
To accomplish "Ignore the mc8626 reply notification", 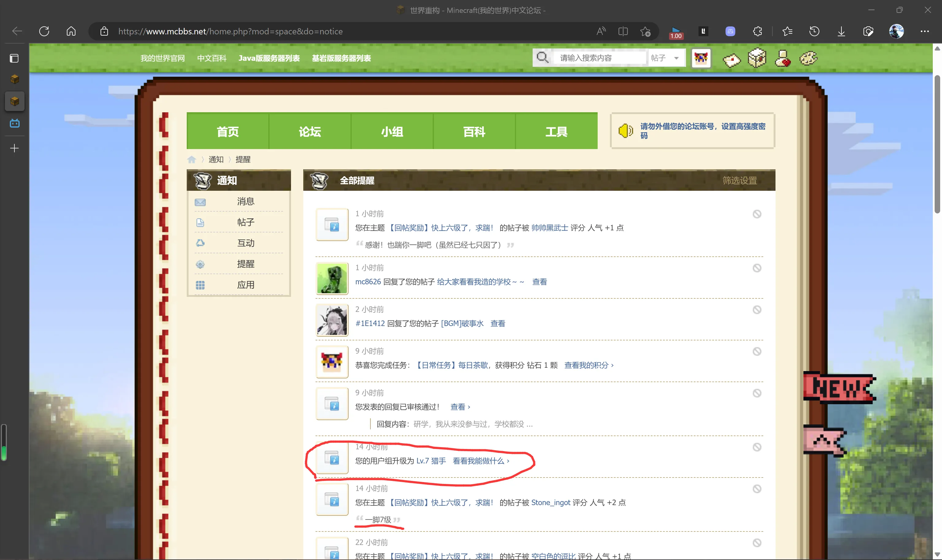I will pos(757,268).
